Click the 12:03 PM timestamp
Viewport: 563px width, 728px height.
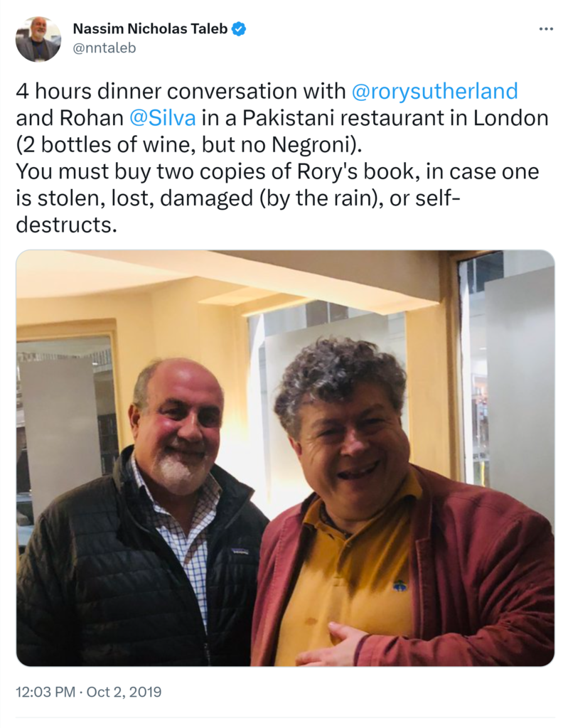point(45,692)
